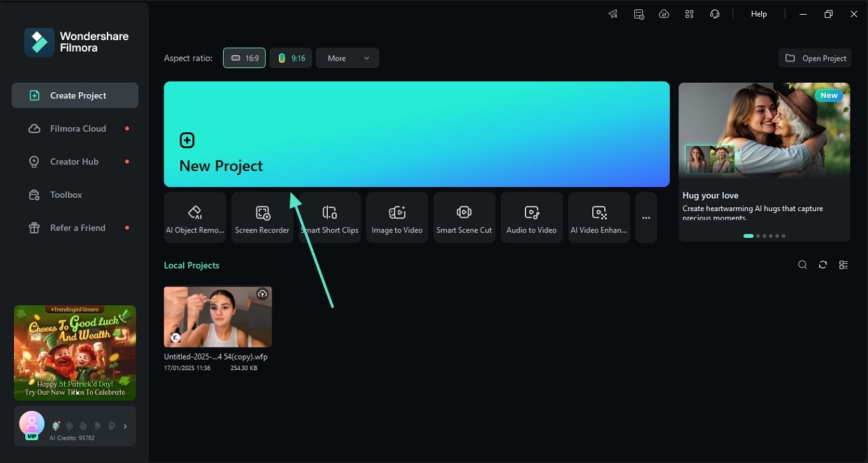Click the cloud upload icon in title bar
Screen dimensions: 868x463
click(x=664, y=14)
